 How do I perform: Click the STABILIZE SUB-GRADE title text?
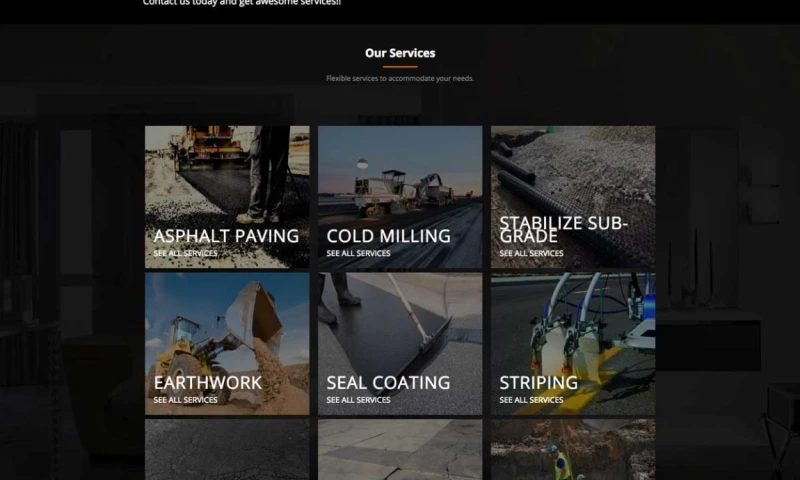[x=563, y=230]
